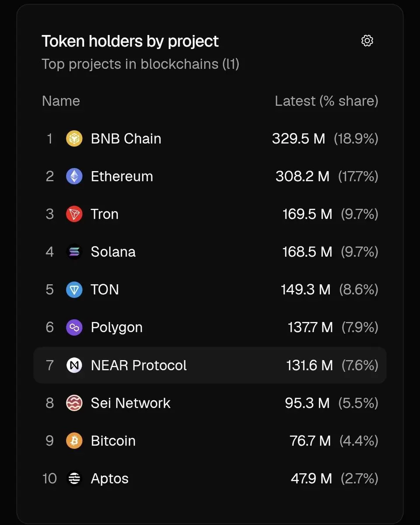Click Aptos's 47.9 M holder value
The height and width of the screenshot is (525, 420).
311,479
